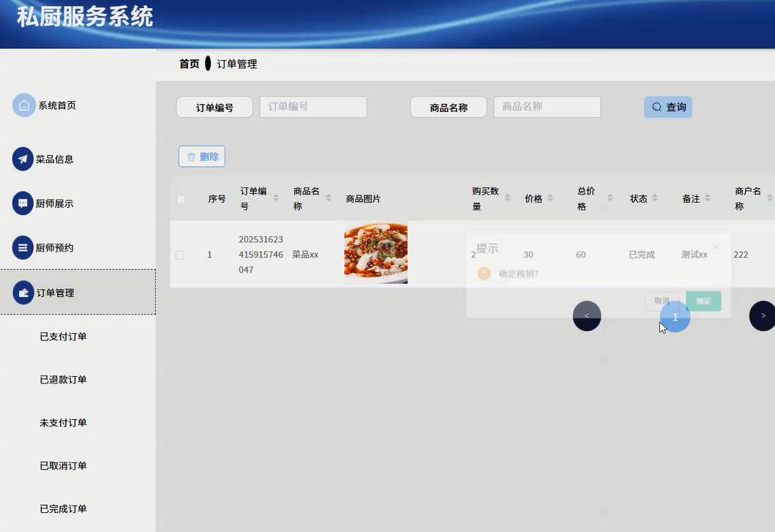Click the magnifier icon in 查询 button
The width and height of the screenshot is (775, 532).
coord(656,107)
